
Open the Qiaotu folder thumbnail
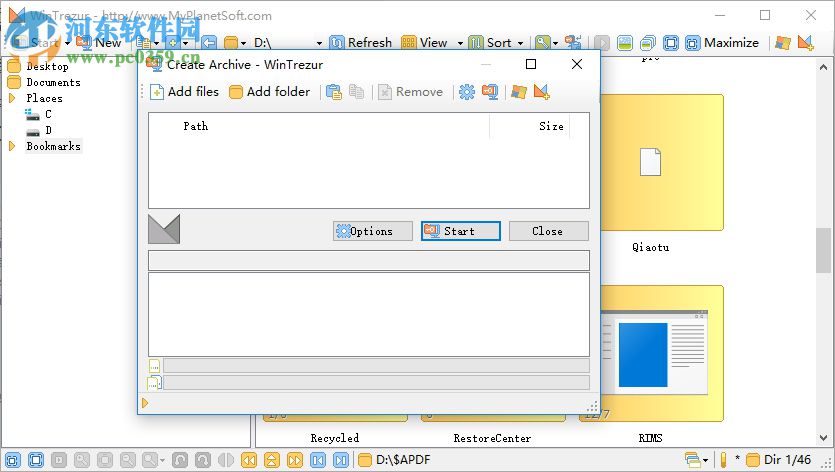point(651,162)
